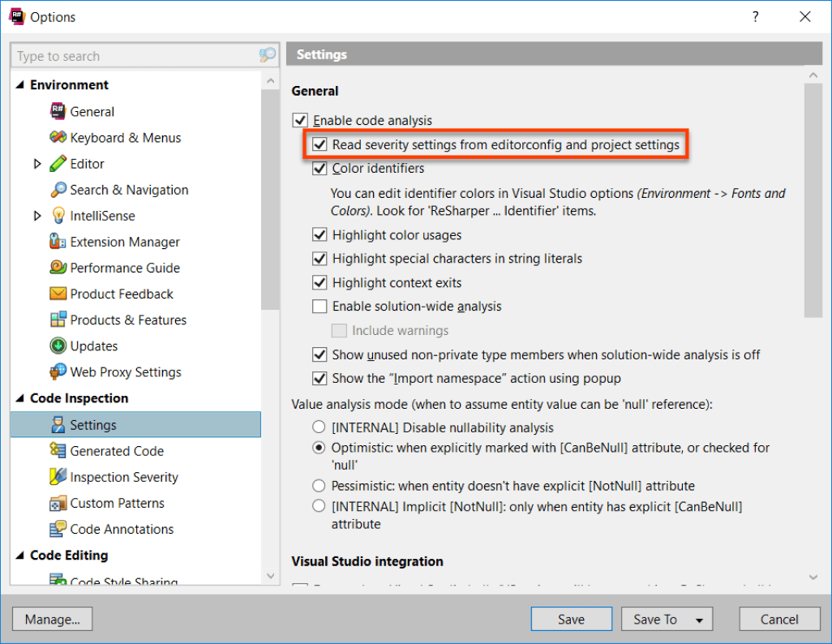This screenshot has height=644, width=832.
Task: Expand the IntelliSense tree node
Action: pyautogui.click(x=37, y=215)
